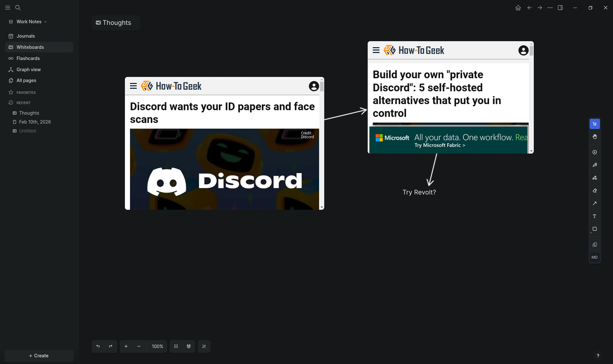Screen dimensions: 613x364
Task: Toggle snap-to-object magnet
Action: tap(189, 346)
